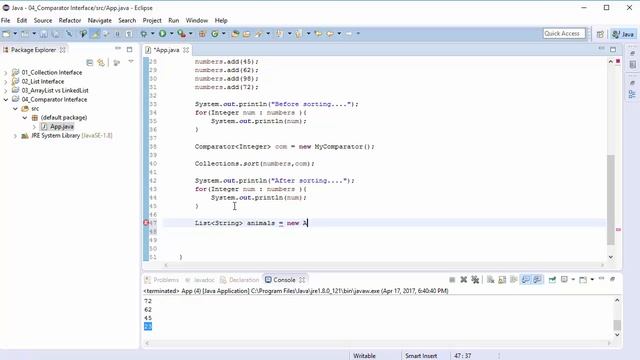Minimize the Package Explorer view

click(118, 49)
